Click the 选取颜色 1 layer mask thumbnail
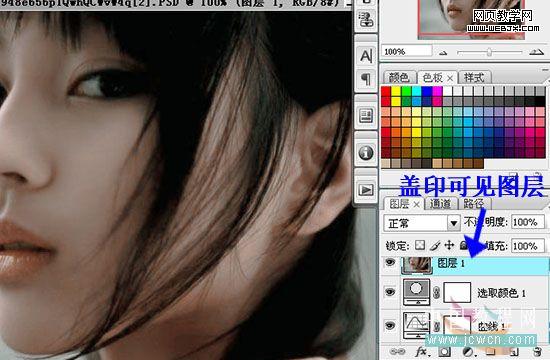 point(457,292)
